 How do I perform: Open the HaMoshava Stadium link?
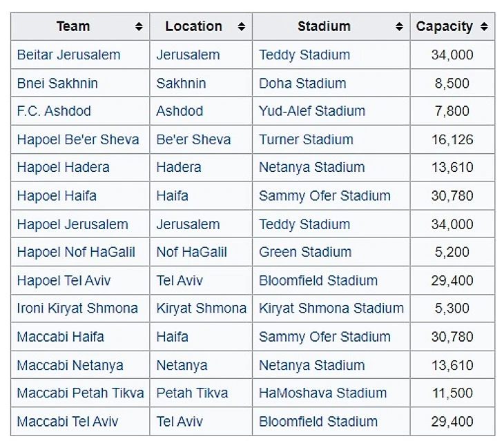[x=322, y=393]
